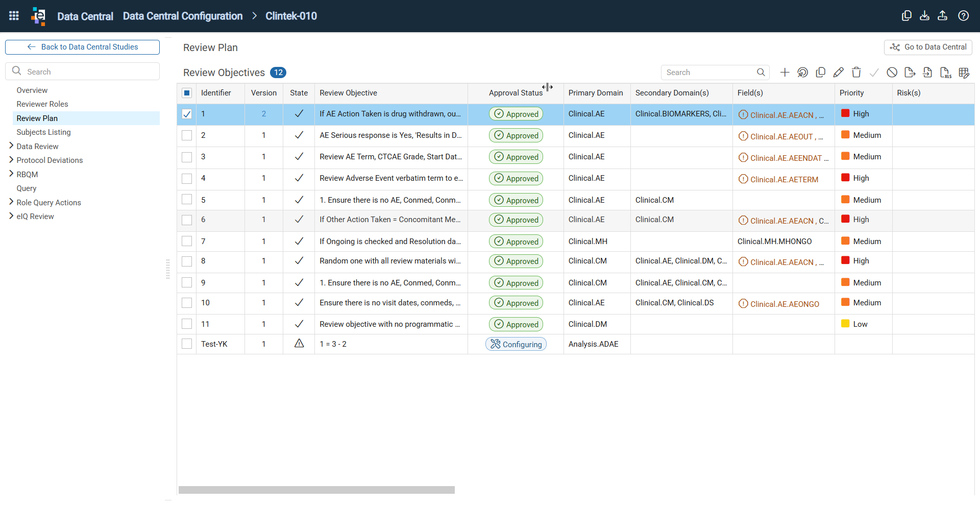The image size is (980, 505).
Task: Click the magnifier icon in objectives search
Action: click(761, 73)
